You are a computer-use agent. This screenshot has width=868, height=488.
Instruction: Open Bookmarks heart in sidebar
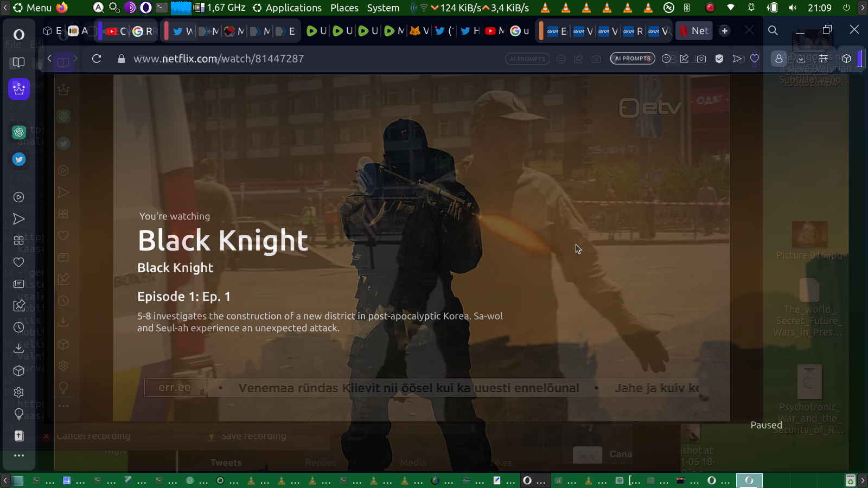coord(19,262)
